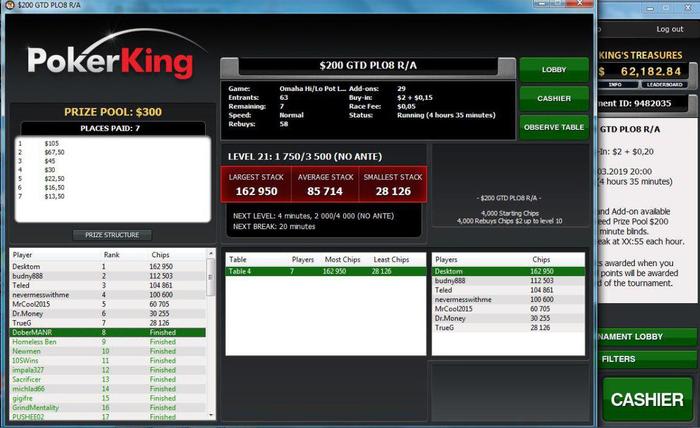
Task: Select nevermesswithme in table players panel
Action: [508, 299]
